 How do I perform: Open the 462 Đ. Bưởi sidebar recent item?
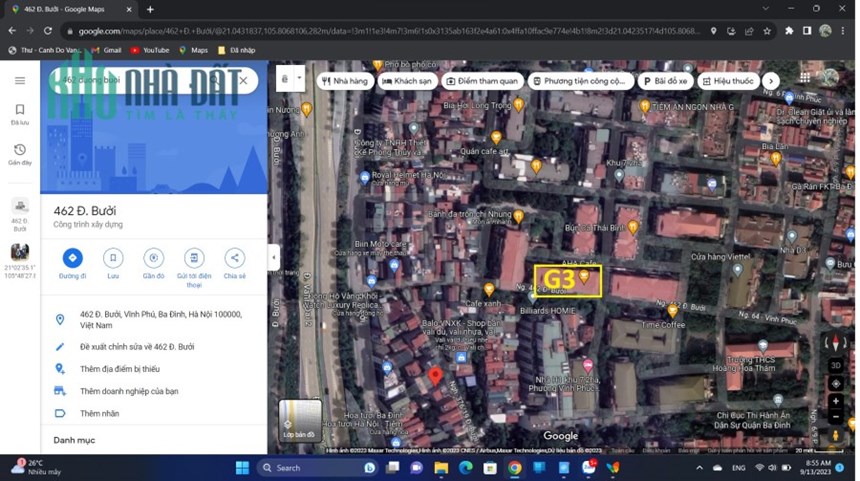tap(20, 214)
